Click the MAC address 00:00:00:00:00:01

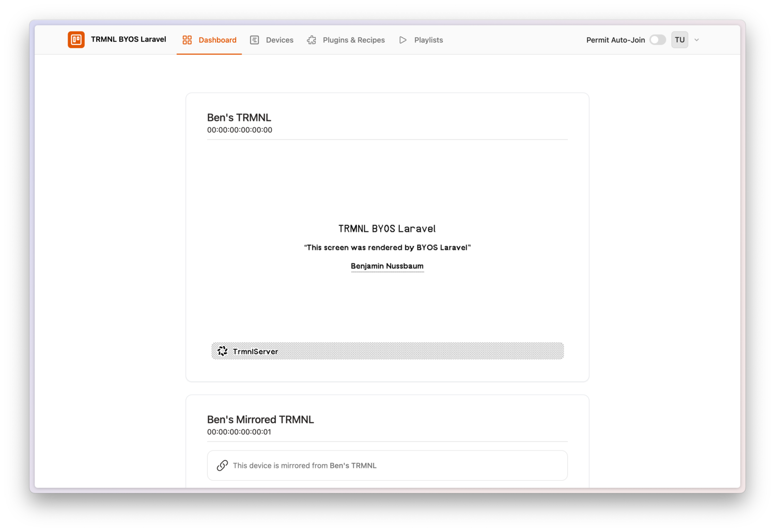[239, 432]
